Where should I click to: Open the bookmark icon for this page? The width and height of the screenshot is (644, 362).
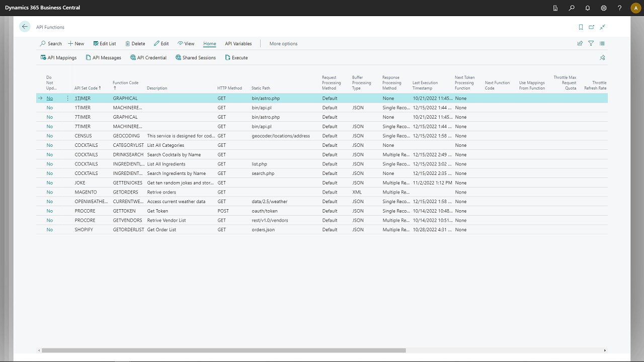click(581, 27)
